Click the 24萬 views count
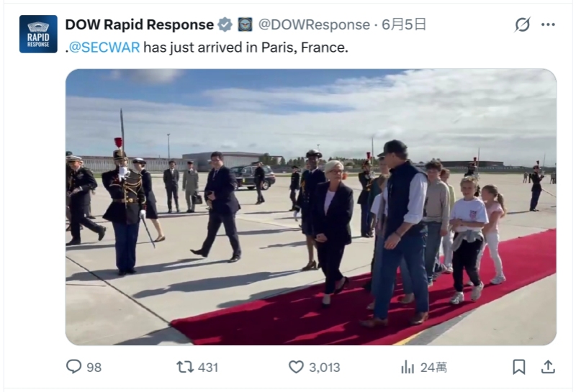The height and width of the screenshot is (392, 576). 433,368
